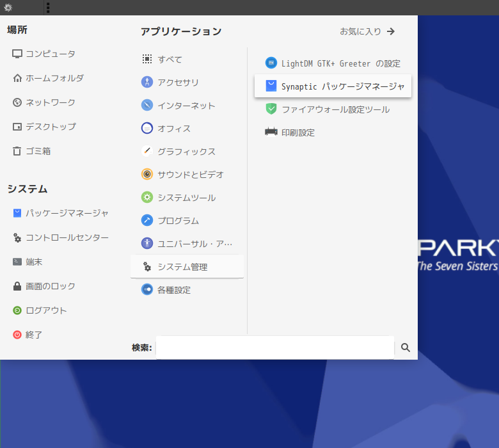Launch LightDM GTK+ Greeter の設定 text
This screenshot has width=499, height=448.
(341, 63)
